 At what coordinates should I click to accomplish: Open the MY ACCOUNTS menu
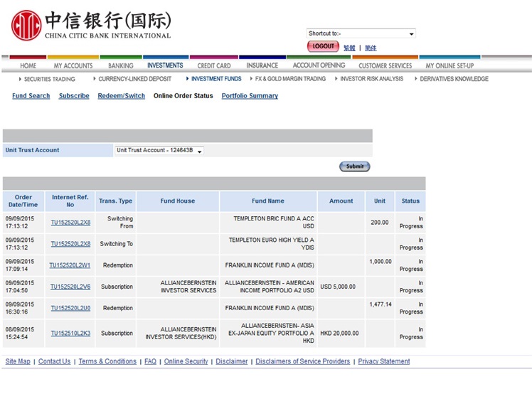pyautogui.click(x=73, y=65)
